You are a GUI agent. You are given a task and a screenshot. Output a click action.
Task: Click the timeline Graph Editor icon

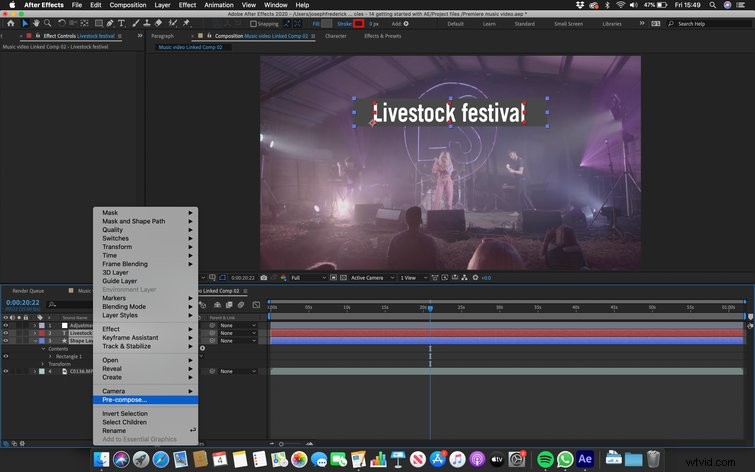[256, 305]
